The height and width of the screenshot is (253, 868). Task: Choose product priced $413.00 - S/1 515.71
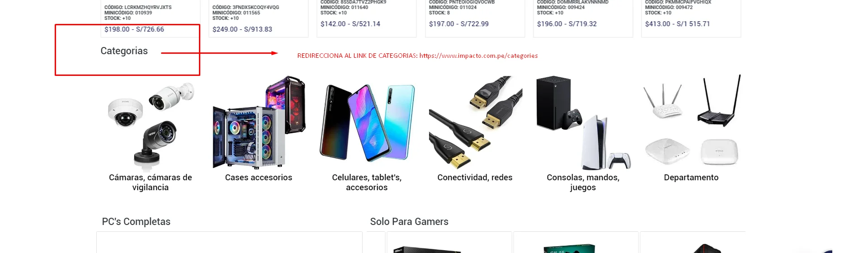tap(678, 24)
